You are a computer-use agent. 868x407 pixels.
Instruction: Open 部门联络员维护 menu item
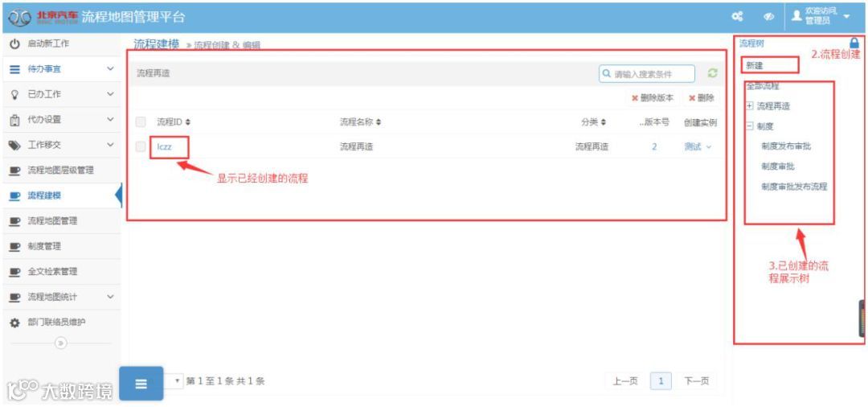tap(56, 323)
